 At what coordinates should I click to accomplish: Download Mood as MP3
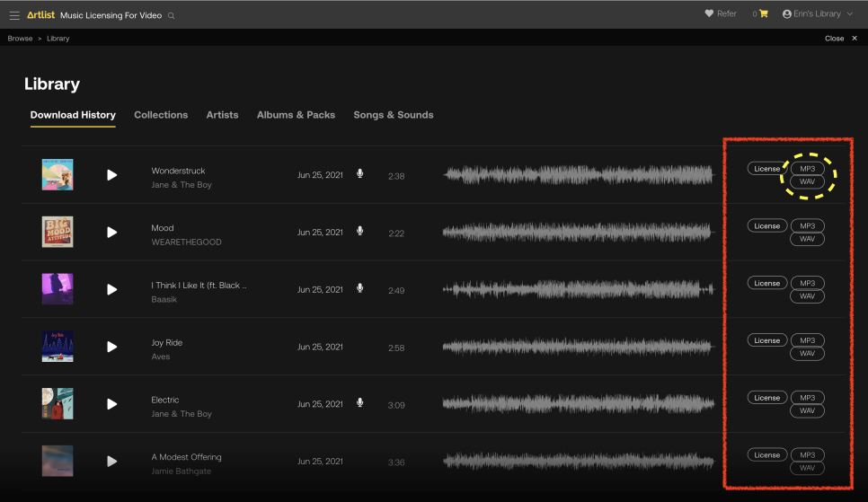(x=807, y=225)
